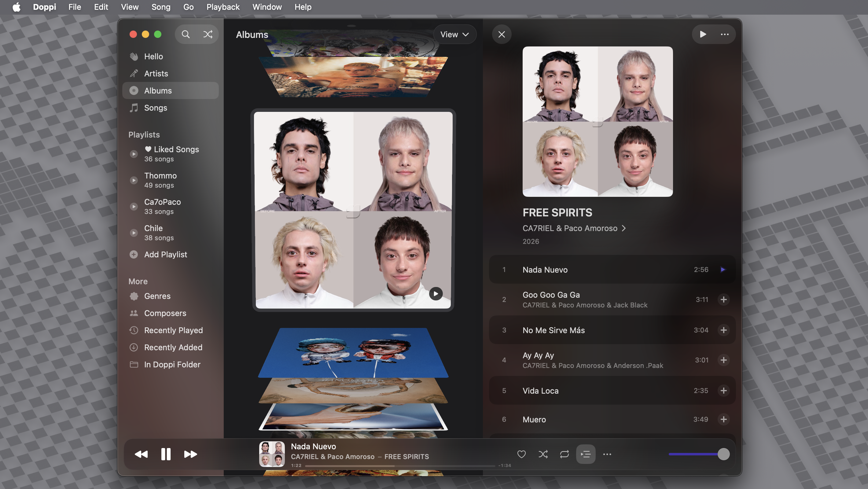Screen dimensions: 868x489
Task: Open the Doppi app menu
Action: point(45,7)
